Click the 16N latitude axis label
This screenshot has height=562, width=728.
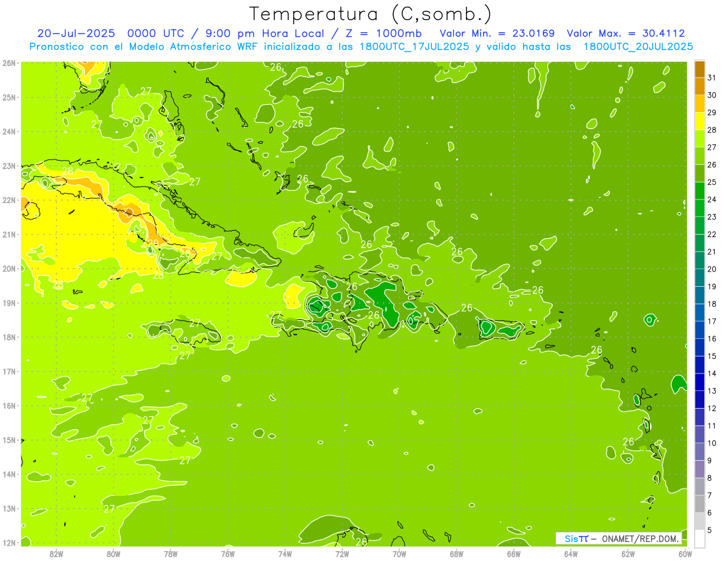pyautogui.click(x=9, y=406)
